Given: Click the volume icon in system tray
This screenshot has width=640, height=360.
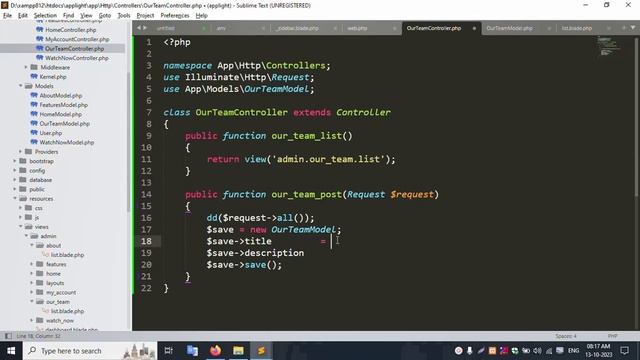Looking at the screenshot, I should point(537,351).
